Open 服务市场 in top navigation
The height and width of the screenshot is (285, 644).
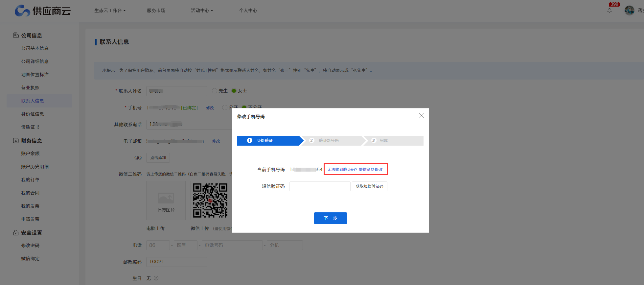pyautogui.click(x=156, y=11)
